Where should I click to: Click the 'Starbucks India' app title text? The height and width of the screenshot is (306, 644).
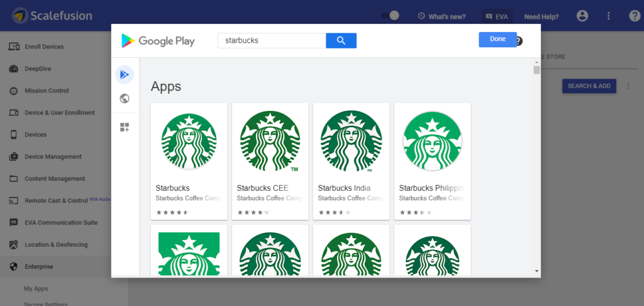click(344, 188)
